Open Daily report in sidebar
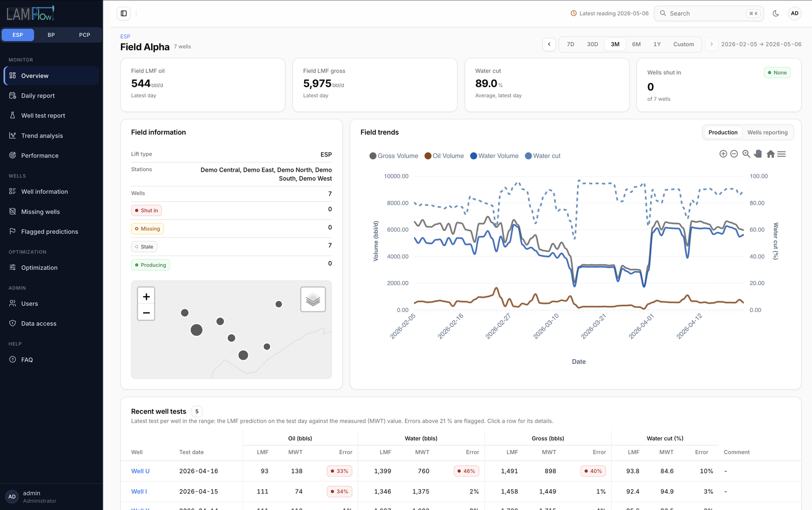The height and width of the screenshot is (510, 812). (x=51, y=95)
